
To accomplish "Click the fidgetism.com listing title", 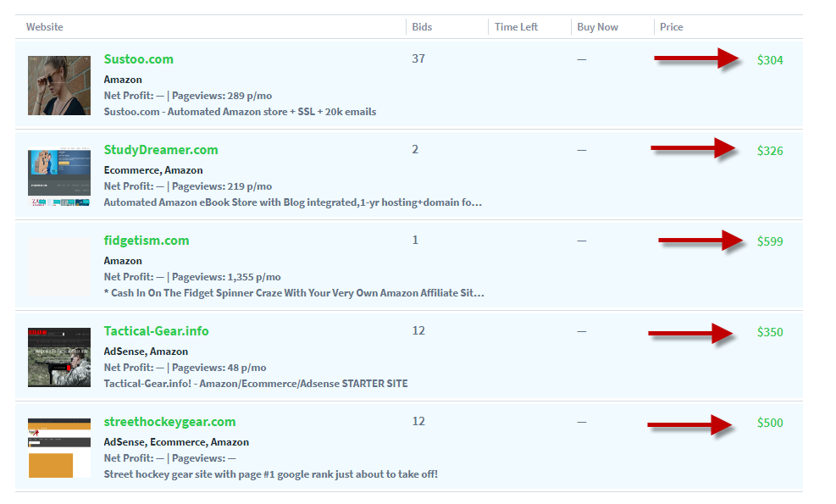I will point(147,241).
